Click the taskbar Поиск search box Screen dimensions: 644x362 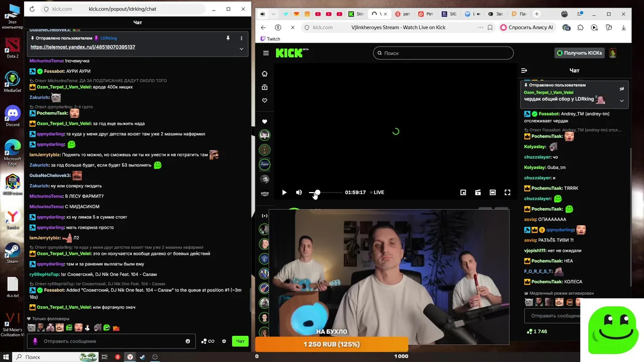(57, 357)
